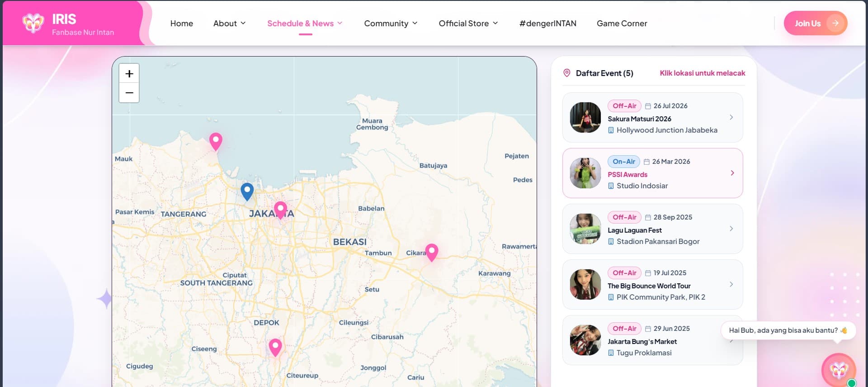Expand the Official Store dropdown
The width and height of the screenshot is (868, 387).
point(468,23)
